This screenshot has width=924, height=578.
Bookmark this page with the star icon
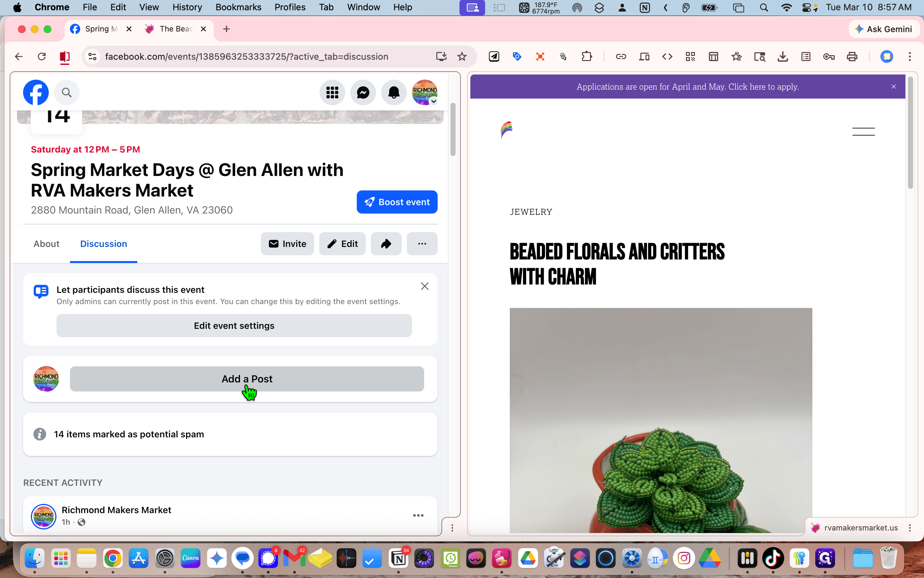pyautogui.click(x=462, y=57)
